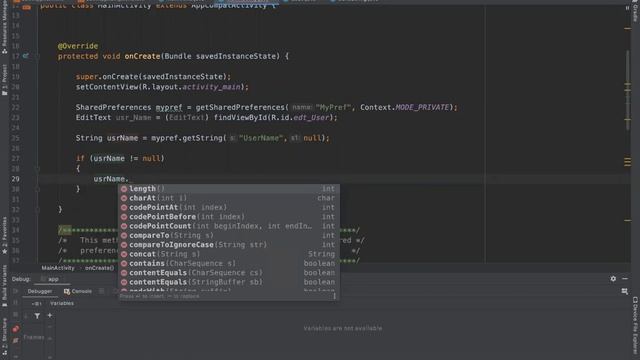Viewport: 640px width, 360px height.
Task: Open the Device File Explorer side tab
Action: click(635, 325)
